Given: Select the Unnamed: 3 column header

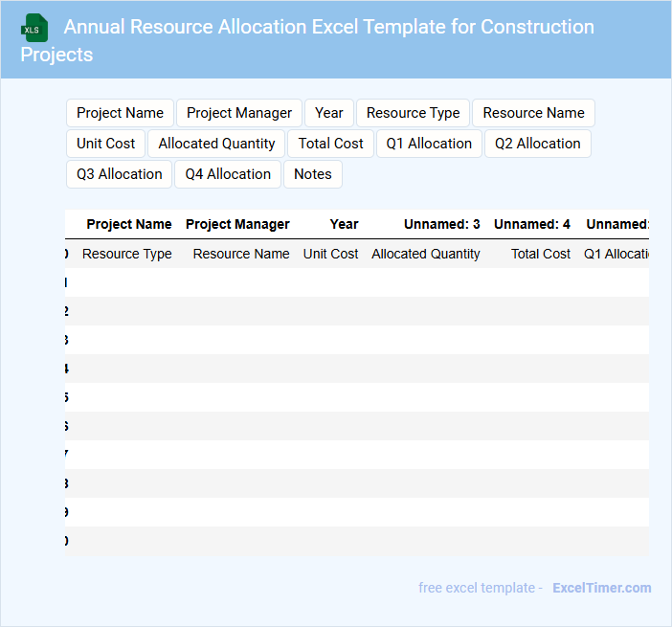Looking at the screenshot, I should coord(441,224).
